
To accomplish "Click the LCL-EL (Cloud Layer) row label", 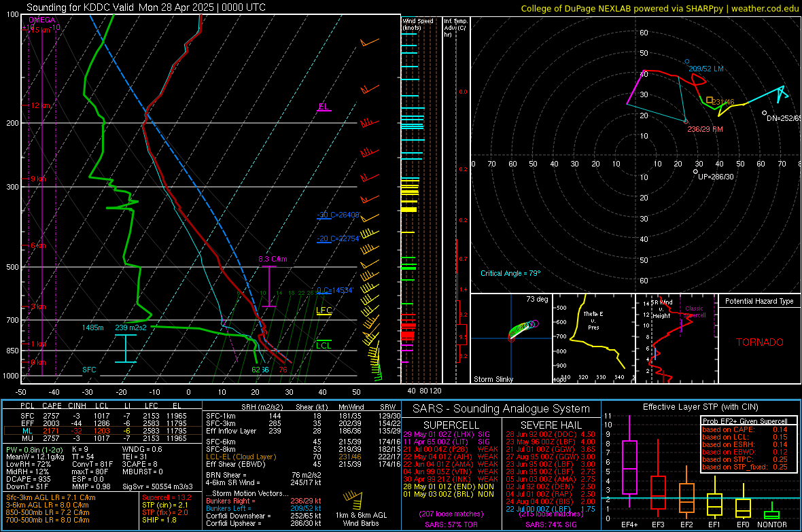I will [241, 457].
